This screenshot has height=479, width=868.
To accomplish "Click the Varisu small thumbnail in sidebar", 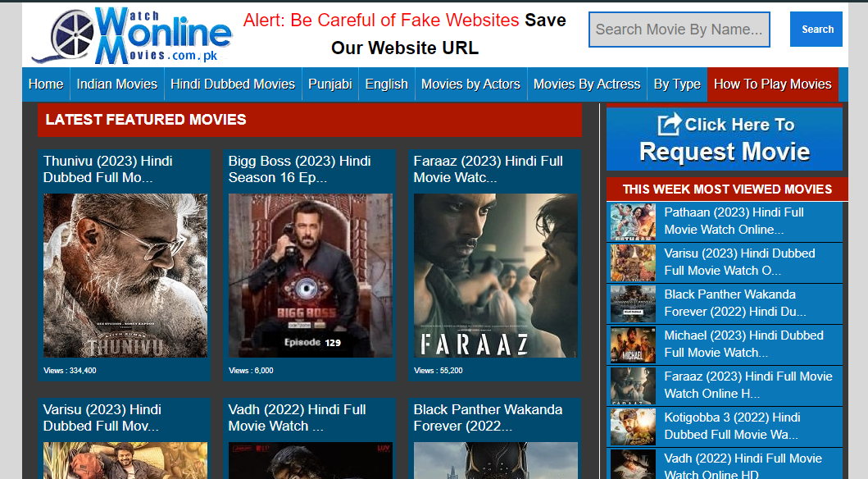I will [633, 262].
